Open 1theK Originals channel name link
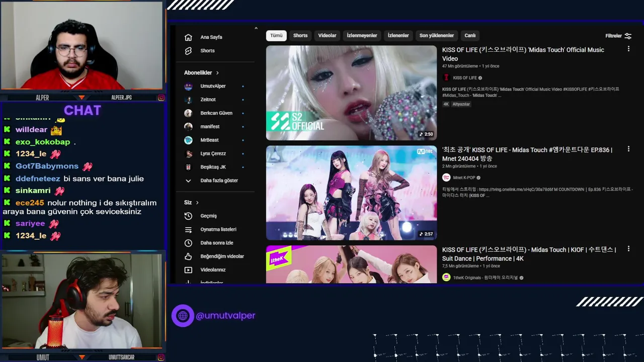Image resolution: width=644 pixels, height=362 pixels. pyautogui.click(x=486, y=278)
